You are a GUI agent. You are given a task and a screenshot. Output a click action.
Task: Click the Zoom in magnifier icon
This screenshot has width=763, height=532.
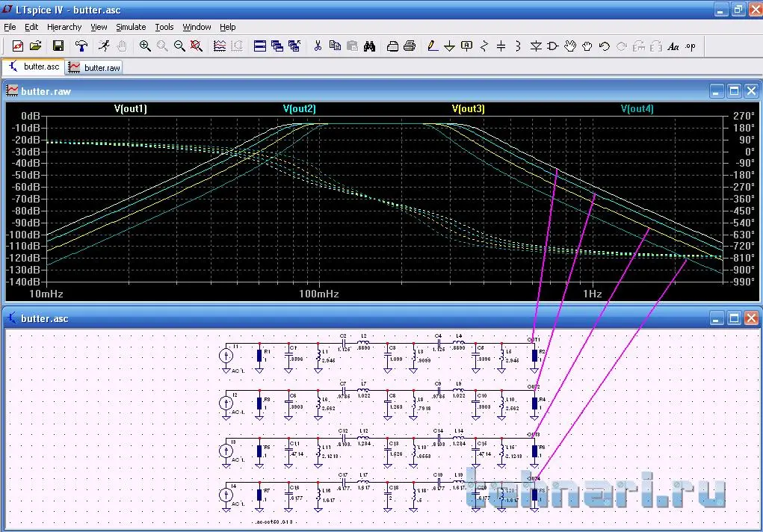[145, 46]
